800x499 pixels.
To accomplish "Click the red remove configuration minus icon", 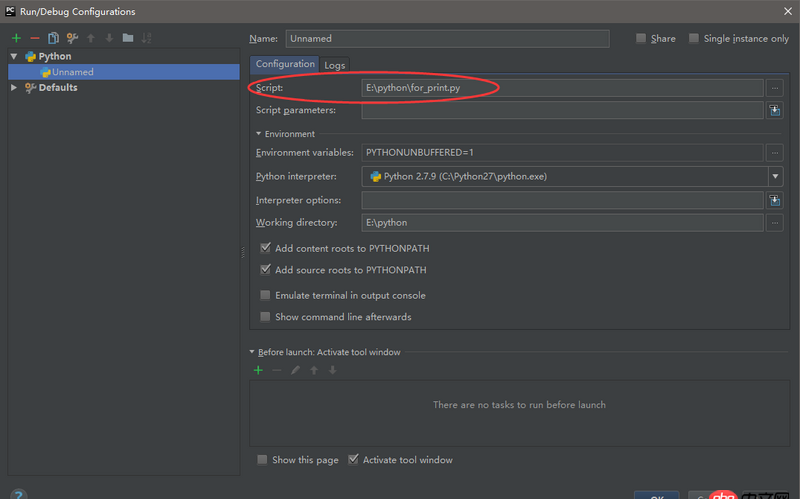I will tap(35, 38).
